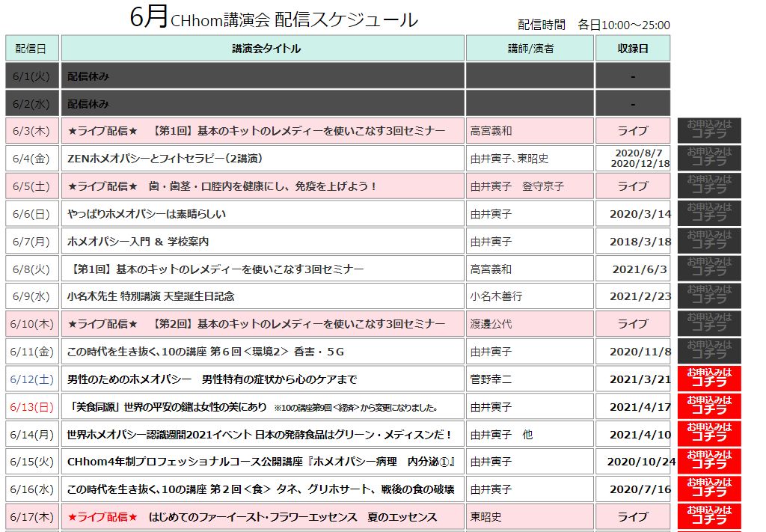The height and width of the screenshot is (532, 766).
Task: Click the grey apply button in 6/4 row
Action: point(708,158)
